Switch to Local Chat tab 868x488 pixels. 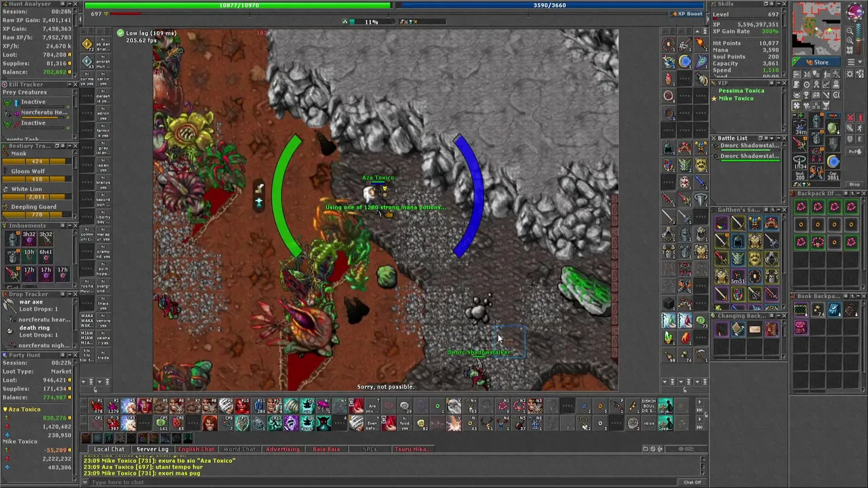[x=109, y=449]
